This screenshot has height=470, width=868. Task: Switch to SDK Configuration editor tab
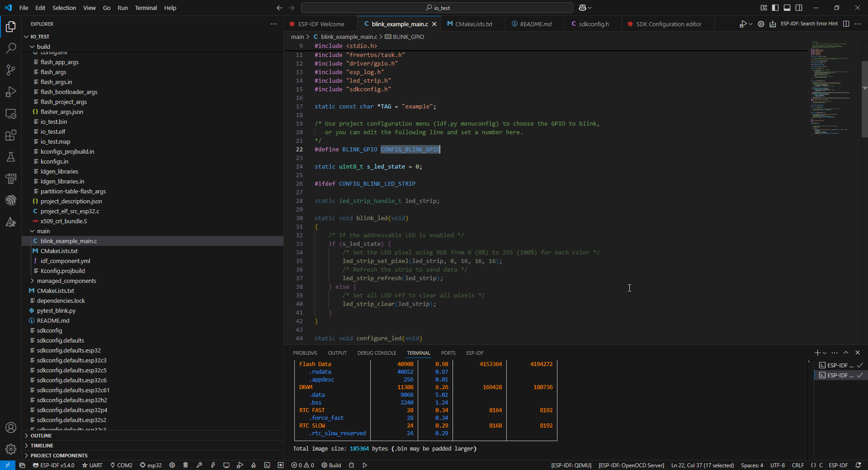click(x=668, y=24)
